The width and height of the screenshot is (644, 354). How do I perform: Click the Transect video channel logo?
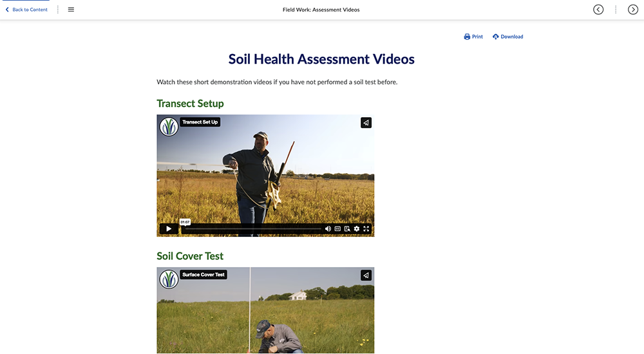click(169, 126)
